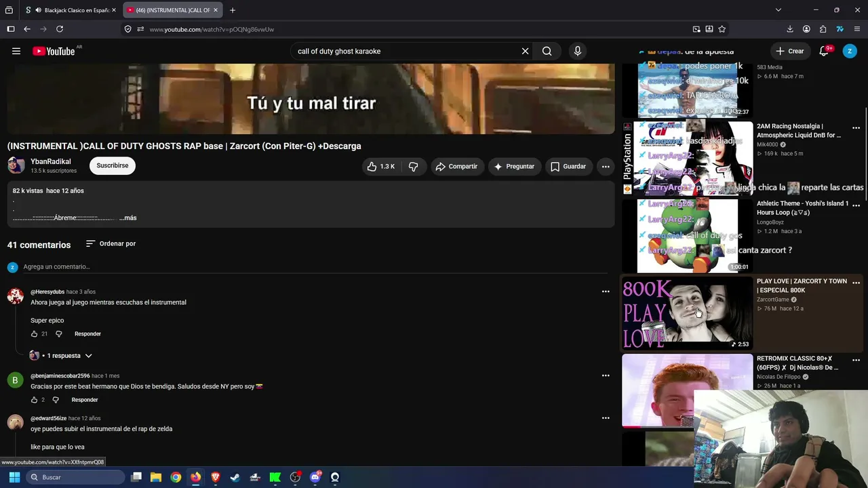
Task: Switch to Blackjack Clasico tab
Action: click(x=71, y=10)
